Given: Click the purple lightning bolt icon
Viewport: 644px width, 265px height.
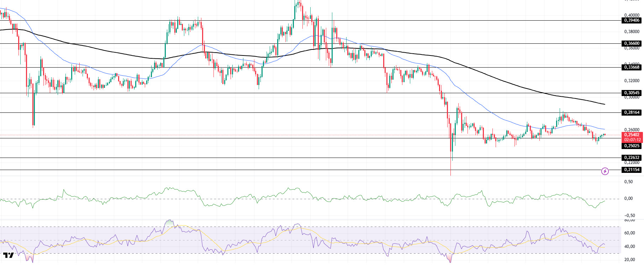Looking at the screenshot, I should coord(605,171).
